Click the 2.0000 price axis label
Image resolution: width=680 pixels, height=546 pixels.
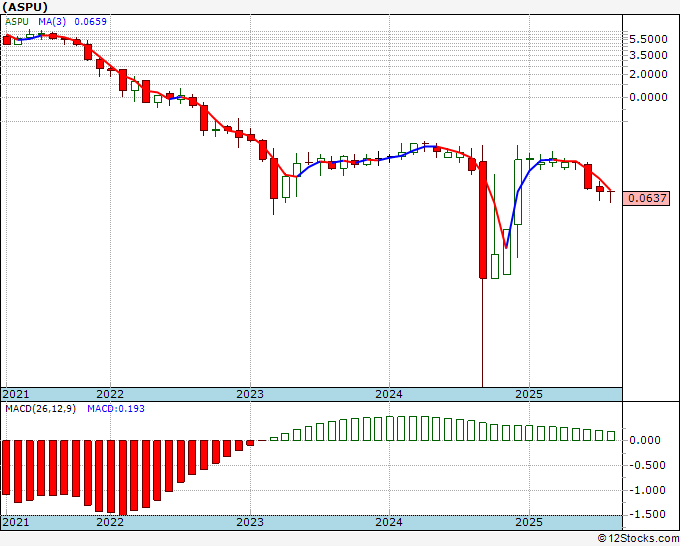click(x=648, y=74)
